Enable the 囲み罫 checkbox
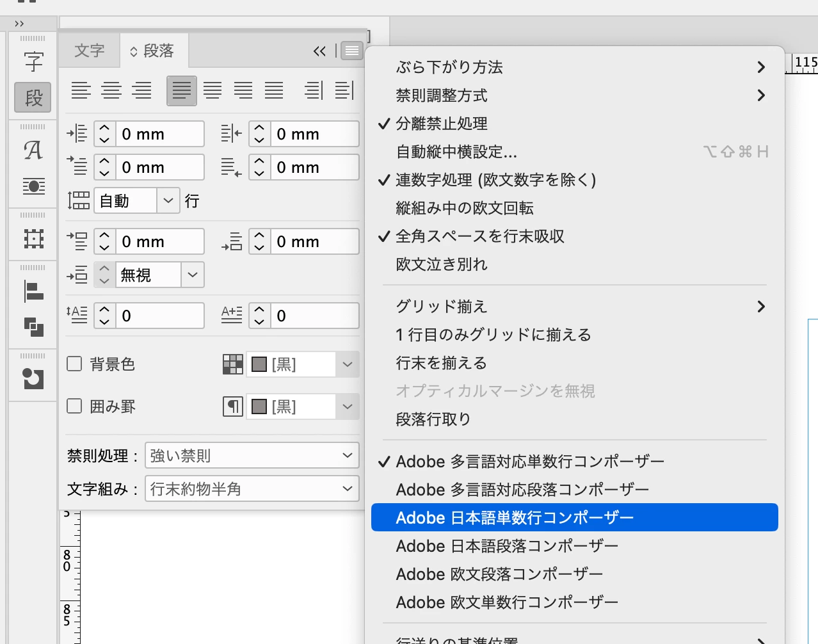This screenshot has width=818, height=644. 75,407
